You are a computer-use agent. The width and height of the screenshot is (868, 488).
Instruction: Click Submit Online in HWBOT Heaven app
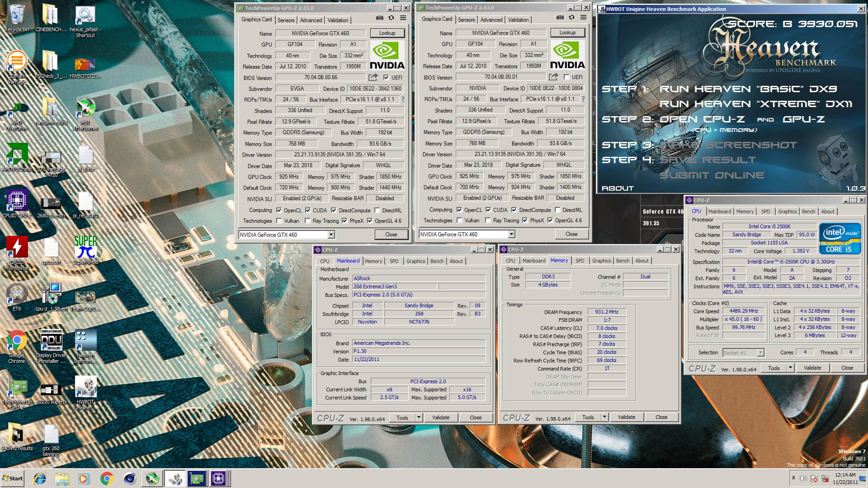[712, 175]
